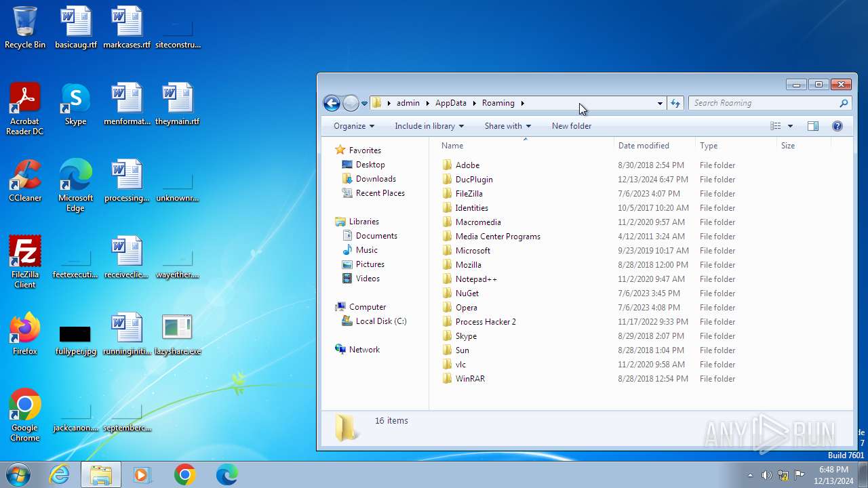Toggle the preview pane
This screenshot has height=488, width=868.
coord(813,126)
